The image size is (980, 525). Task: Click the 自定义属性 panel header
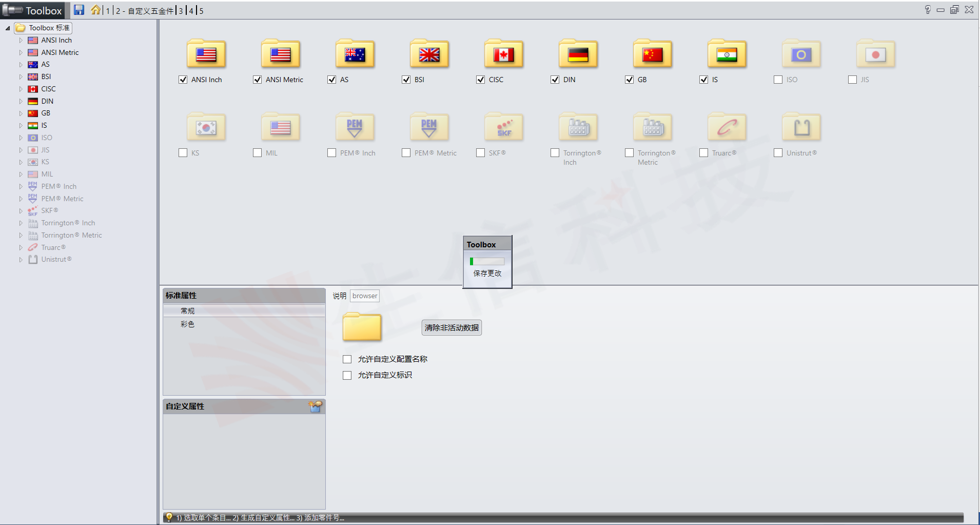click(x=244, y=406)
